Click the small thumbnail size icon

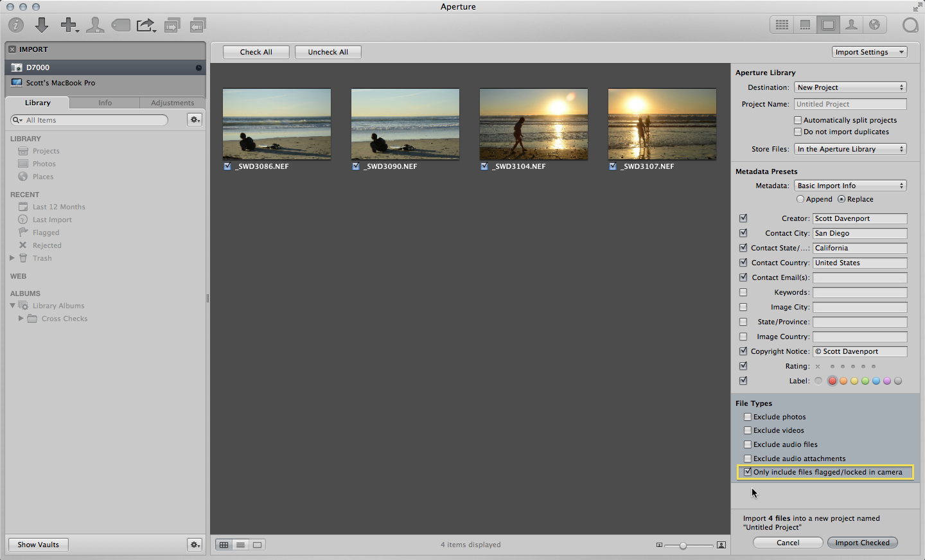(x=659, y=545)
